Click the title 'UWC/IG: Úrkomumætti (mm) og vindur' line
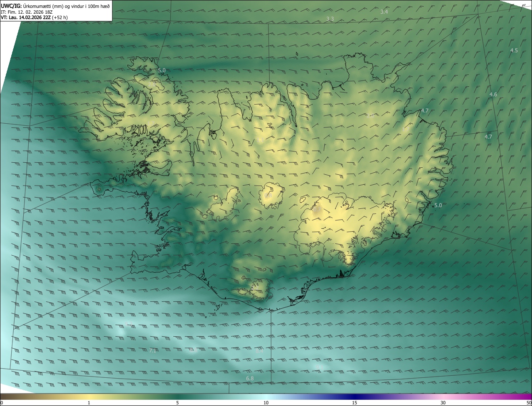532x406 pixels. click(x=55, y=5)
